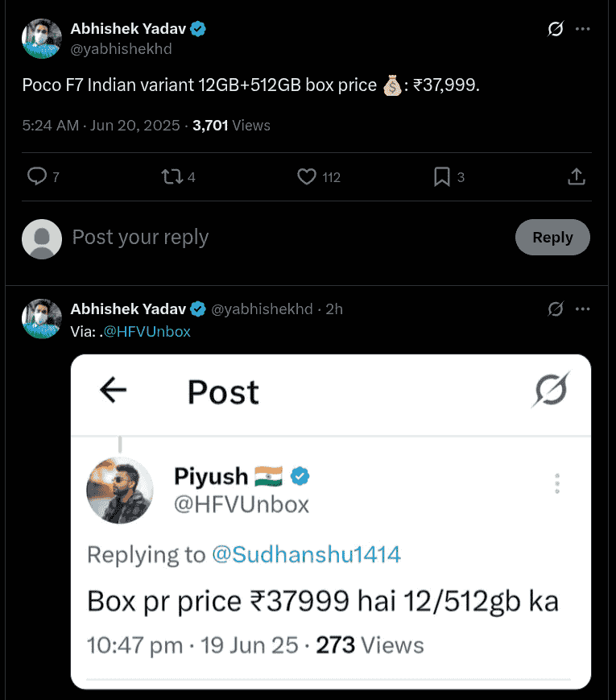616x700 pixels.
Task: Open the more options menu on the main tweet
Action: point(583,28)
